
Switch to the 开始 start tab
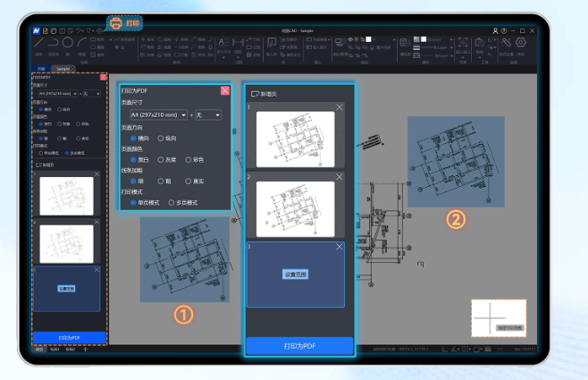(41, 68)
